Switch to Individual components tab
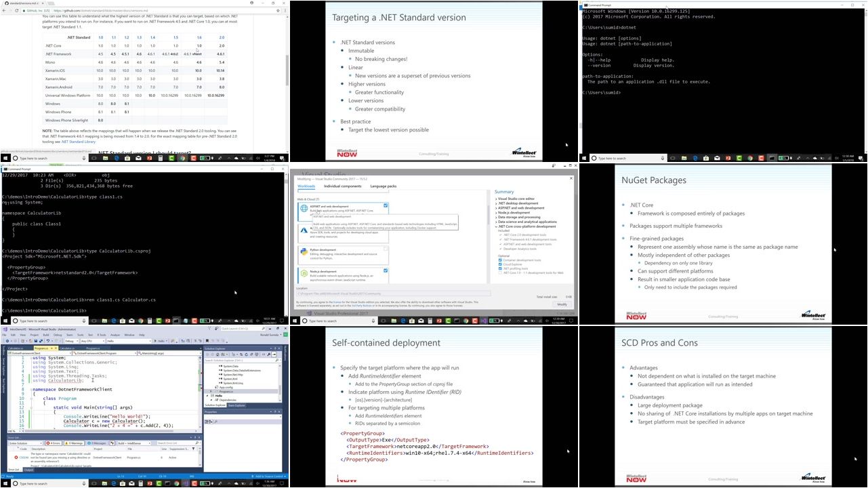Image resolution: width=868 pixels, height=488 pixels. pos(342,186)
